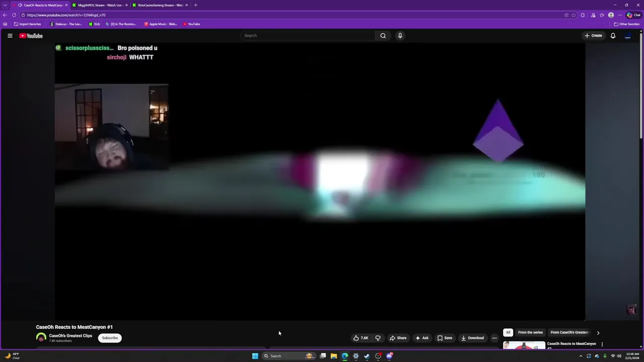Select the From the series chip
The width and height of the screenshot is (644, 362).
click(x=530, y=332)
